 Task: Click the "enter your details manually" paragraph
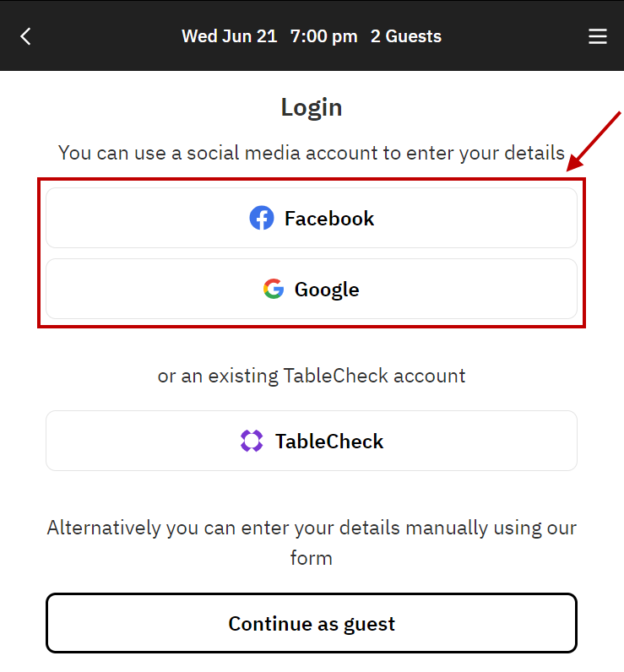tap(312, 542)
